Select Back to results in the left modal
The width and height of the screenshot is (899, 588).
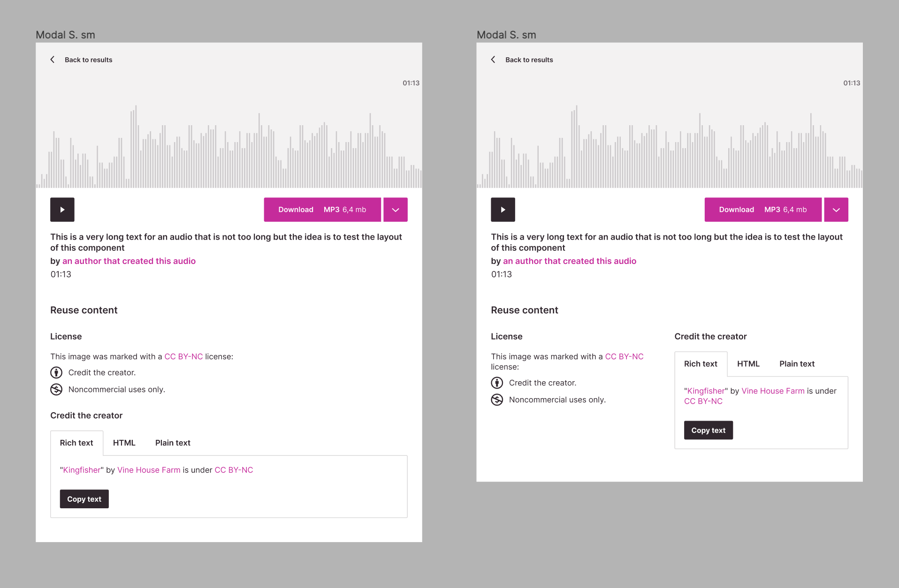tap(88, 60)
